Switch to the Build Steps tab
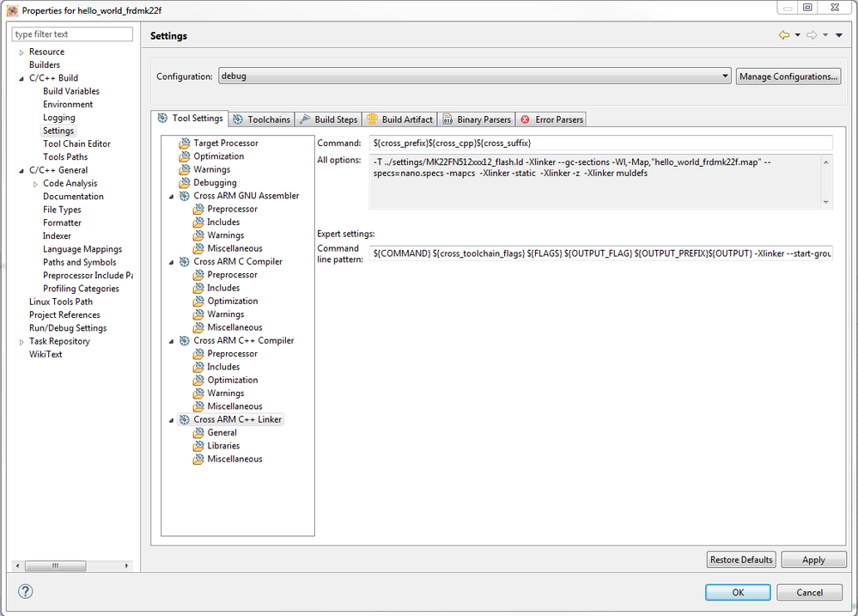 coord(329,119)
